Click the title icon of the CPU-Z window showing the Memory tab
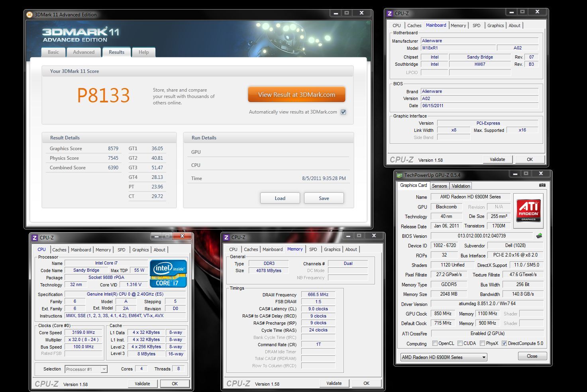Viewport: 587px width, 392px height. click(x=226, y=237)
